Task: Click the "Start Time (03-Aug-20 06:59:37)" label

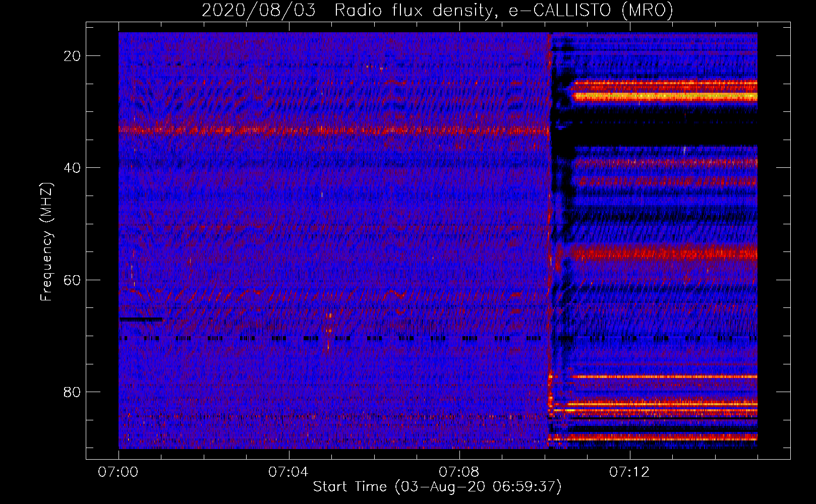Action: (437, 487)
